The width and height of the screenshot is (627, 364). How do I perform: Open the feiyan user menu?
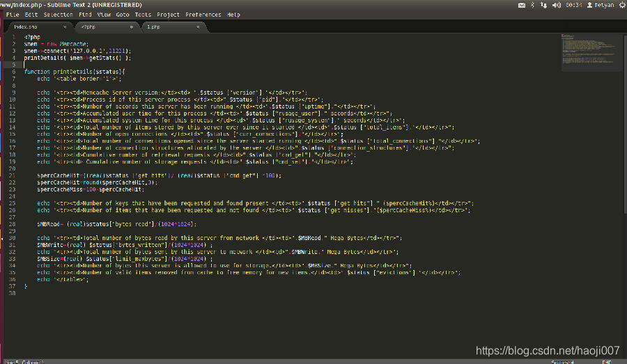601,5
